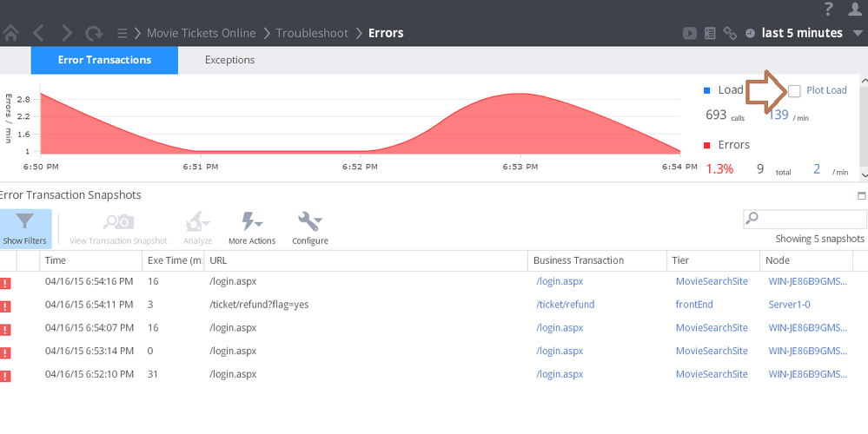The width and height of the screenshot is (868, 434).
Task: Click the magnifier icon in search box
Action: coord(752,219)
